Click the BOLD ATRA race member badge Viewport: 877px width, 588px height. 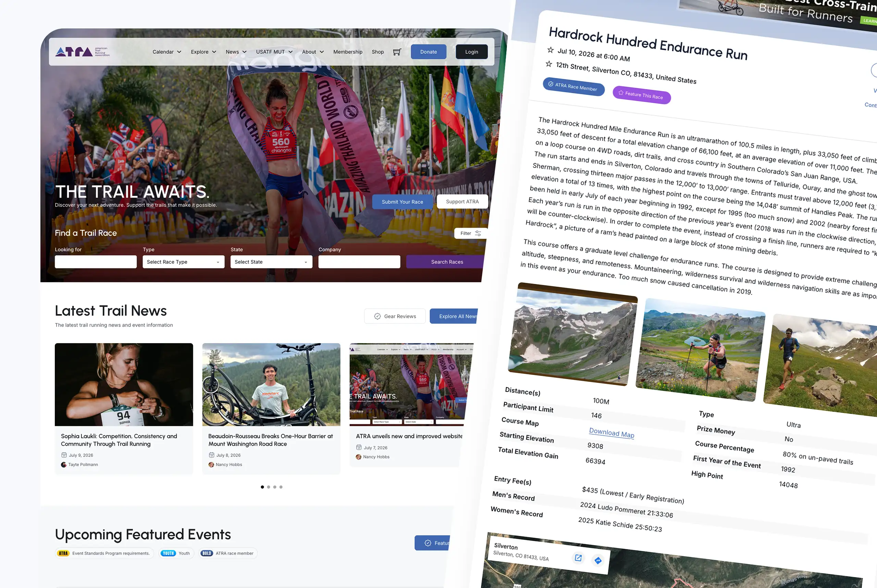[207, 553]
